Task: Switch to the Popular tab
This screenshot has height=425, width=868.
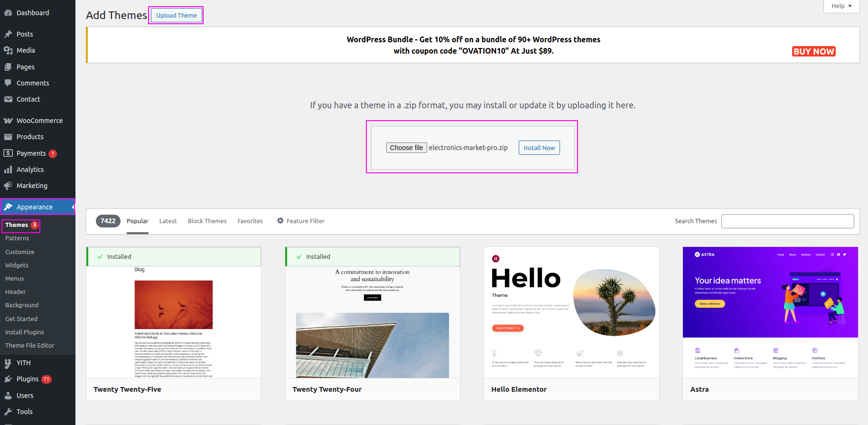Action: (138, 221)
